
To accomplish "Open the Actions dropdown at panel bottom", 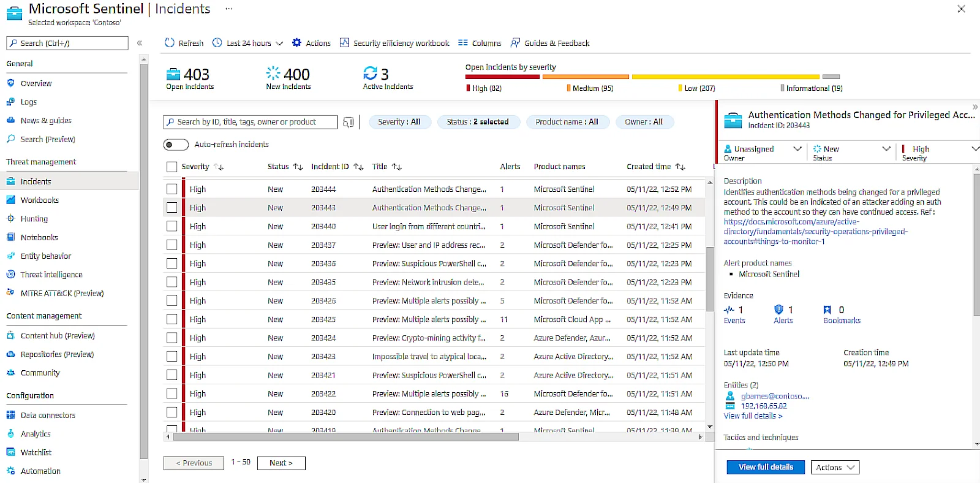I will (x=835, y=468).
